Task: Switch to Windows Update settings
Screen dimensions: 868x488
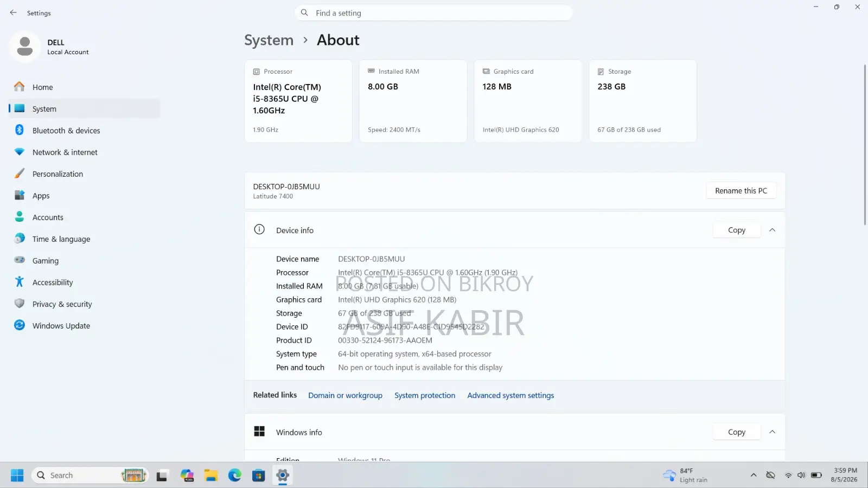Action: pyautogui.click(x=84, y=326)
